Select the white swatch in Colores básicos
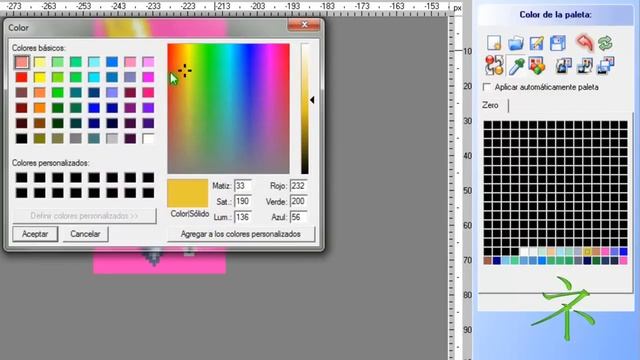 click(148, 138)
